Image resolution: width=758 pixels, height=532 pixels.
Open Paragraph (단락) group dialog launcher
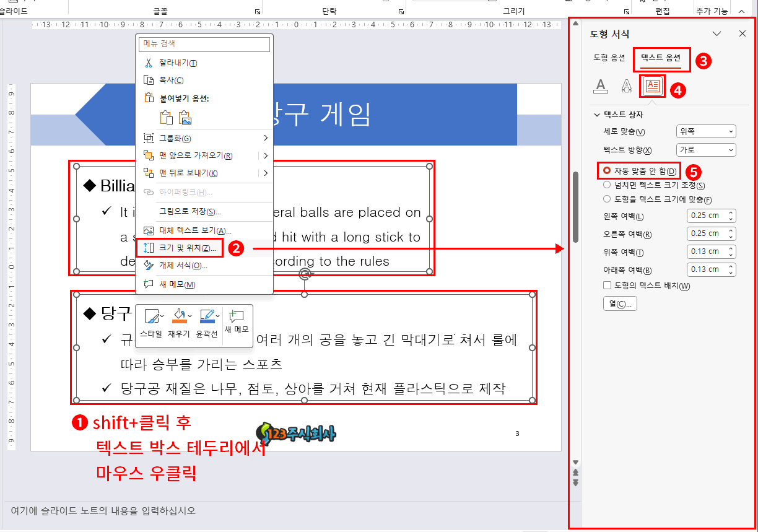[401, 11]
